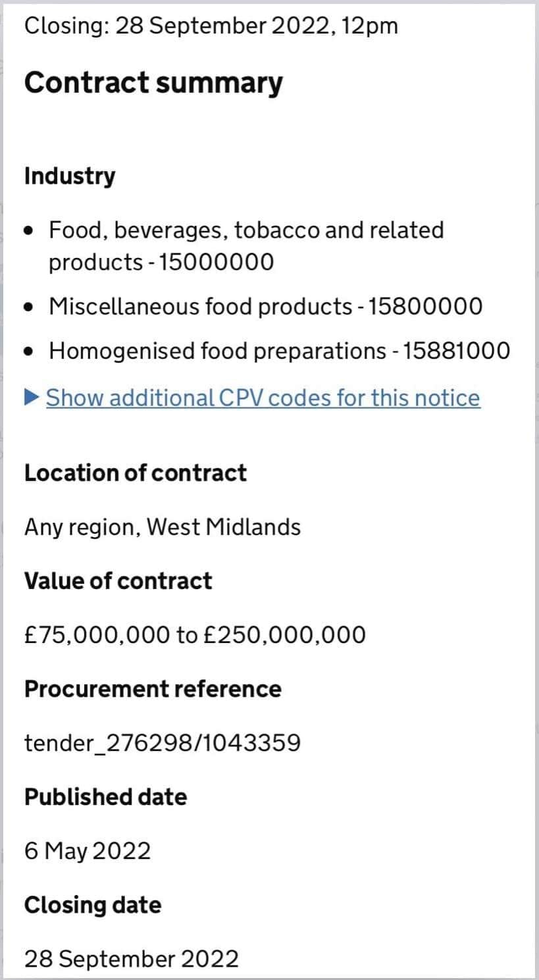The width and height of the screenshot is (539, 980).
Task: Select the "Closing: 28 September 2022, 12pm" line
Action: (211, 26)
